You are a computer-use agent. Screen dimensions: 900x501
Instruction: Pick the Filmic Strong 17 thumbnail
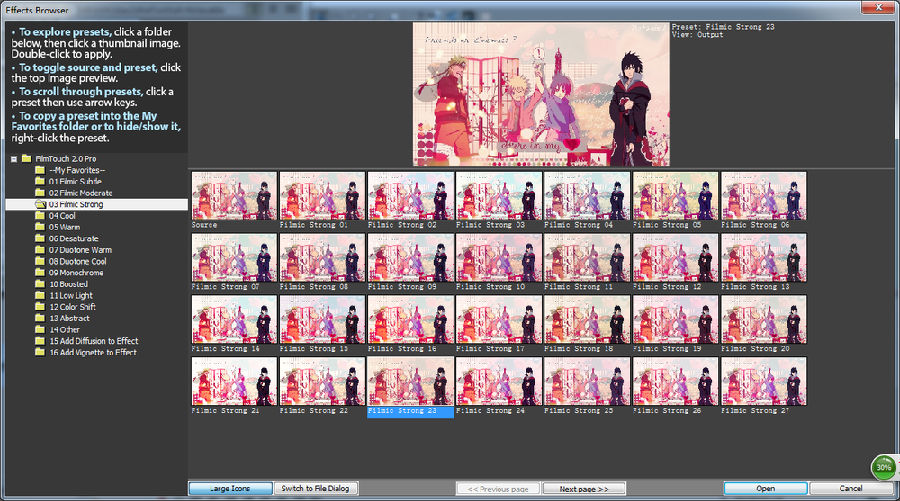499,320
